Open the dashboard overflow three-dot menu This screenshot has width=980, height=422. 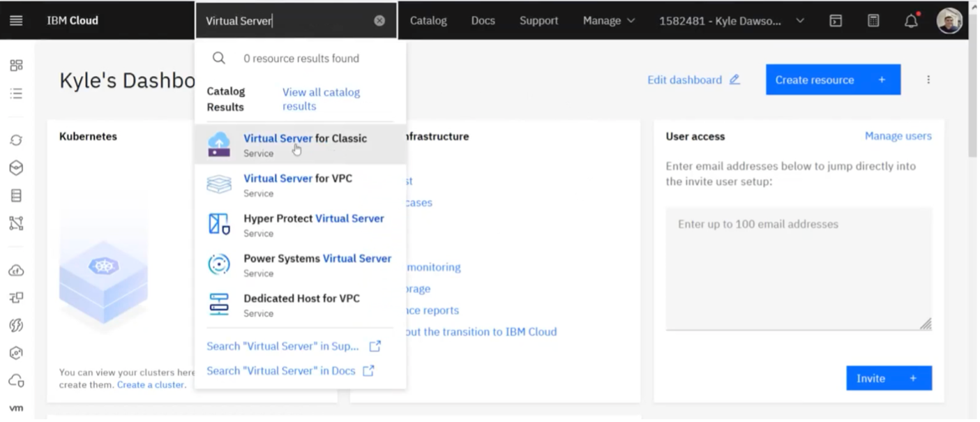tap(928, 80)
